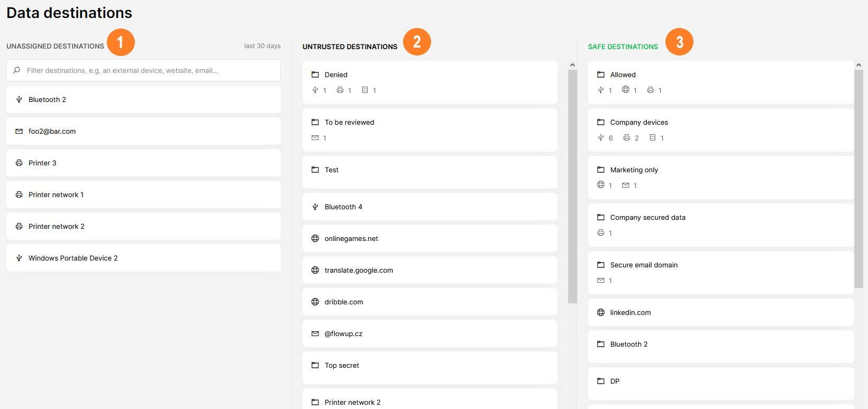Select the Printer network 1 destination

tap(56, 194)
